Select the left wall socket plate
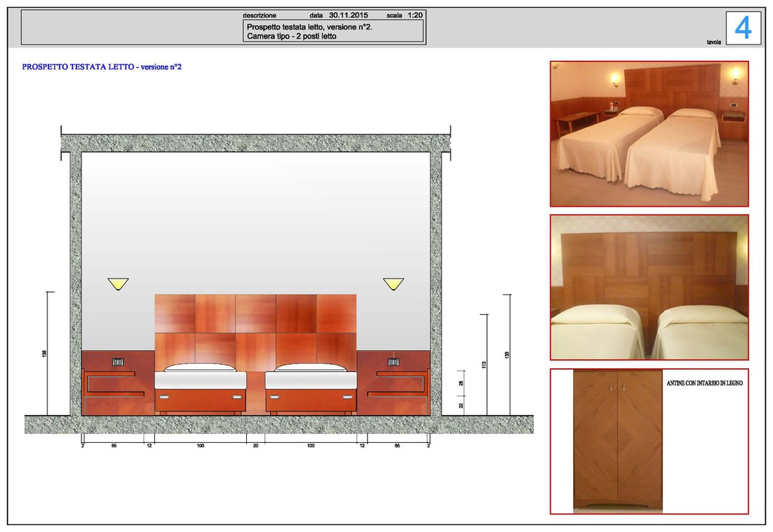773x532 pixels. (x=118, y=362)
